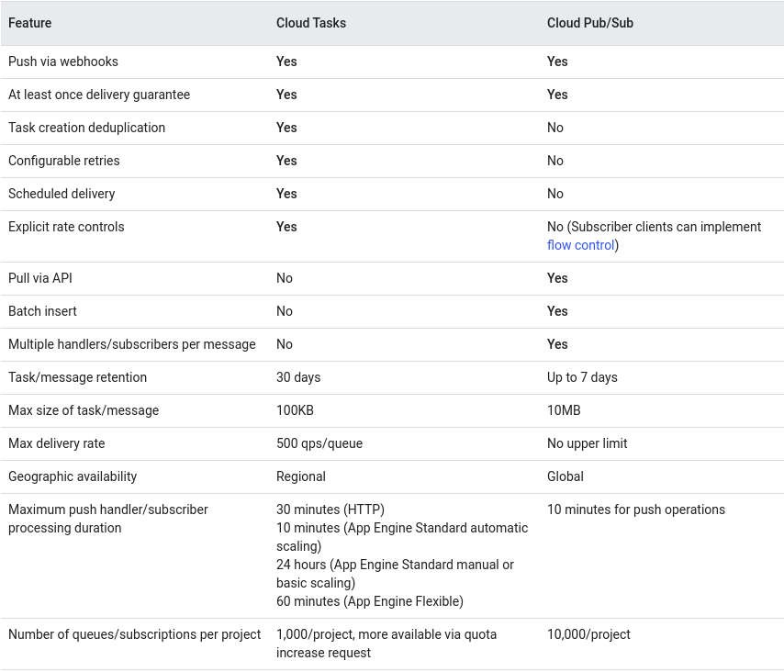Select the Scheduled delivery feature cell

[x=62, y=194]
